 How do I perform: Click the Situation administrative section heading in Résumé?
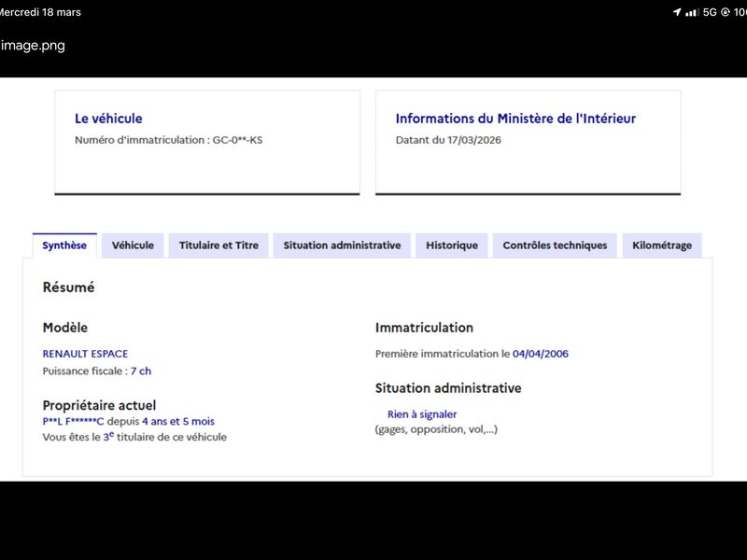tap(448, 388)
